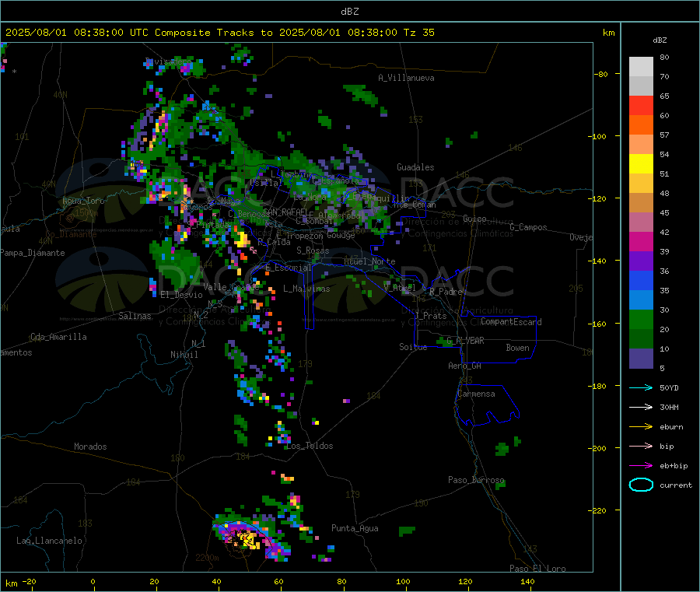The width and height of the screenshot is (700, 592).
Task: Click the cyan current ellipse legend icon
Action: click(641, 485)
